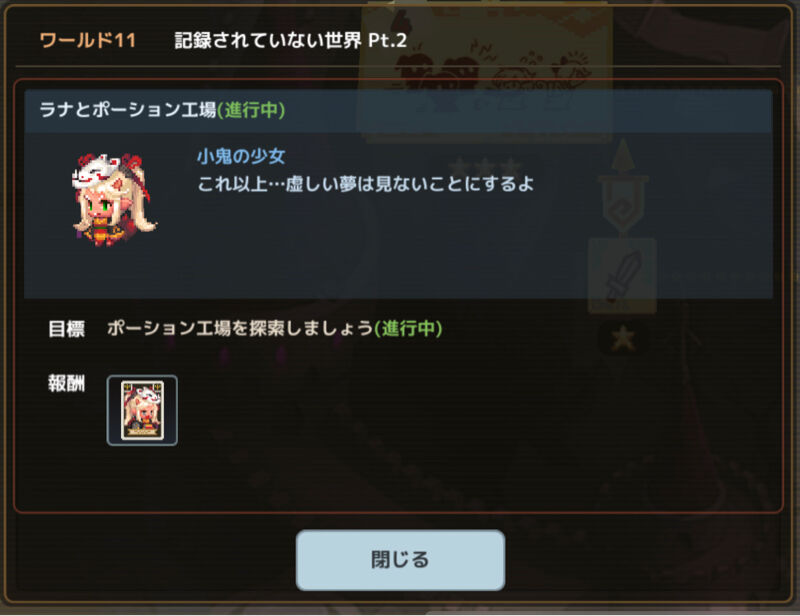Select the 記録されていない世界 Pt.2 title
This screenshot has height=616, width=800.
pyautogui.click(x=291, y=40)
